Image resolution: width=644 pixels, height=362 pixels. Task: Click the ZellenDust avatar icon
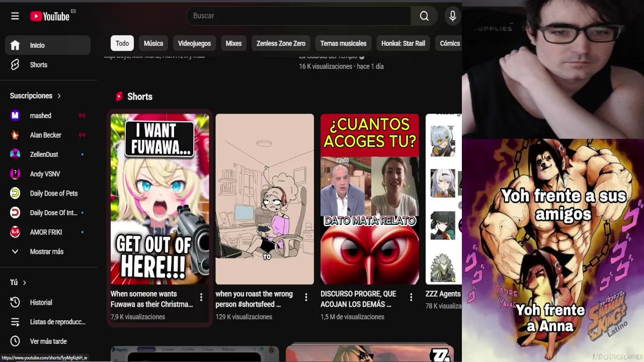point(15,154)
